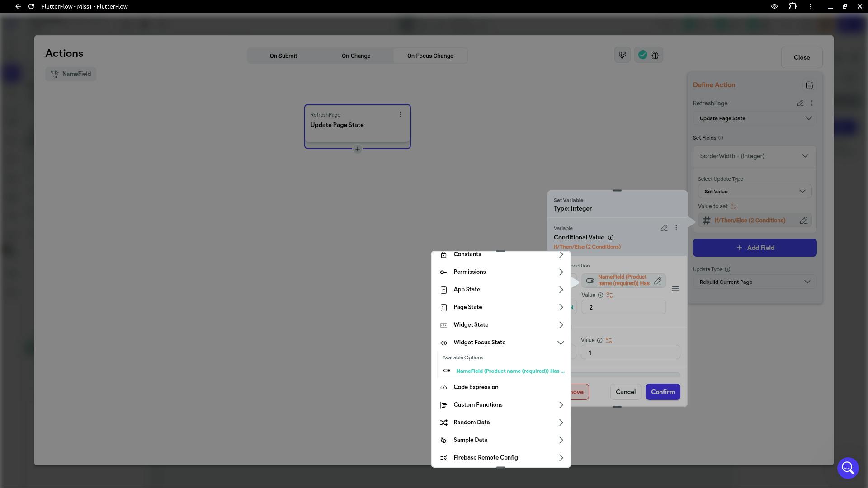Click the value field containing 2
The height and width of the screenshot is (488, 868).
[x=623, y=307]
